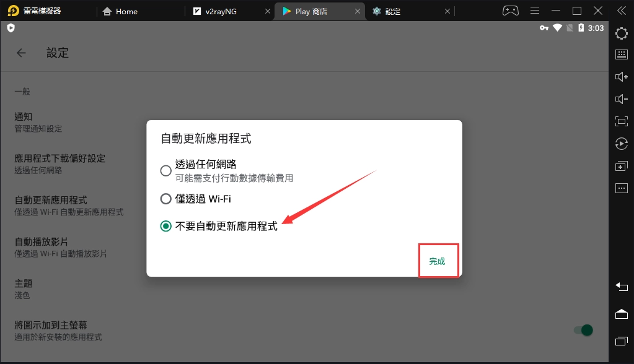Close the Play 商店 tab

pos(358,11)
